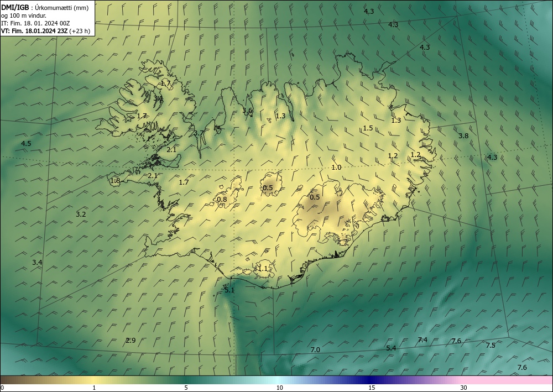Click the 1.1 value on the southern glacier
Screen dimensions: 553x392
pos(263,269)
